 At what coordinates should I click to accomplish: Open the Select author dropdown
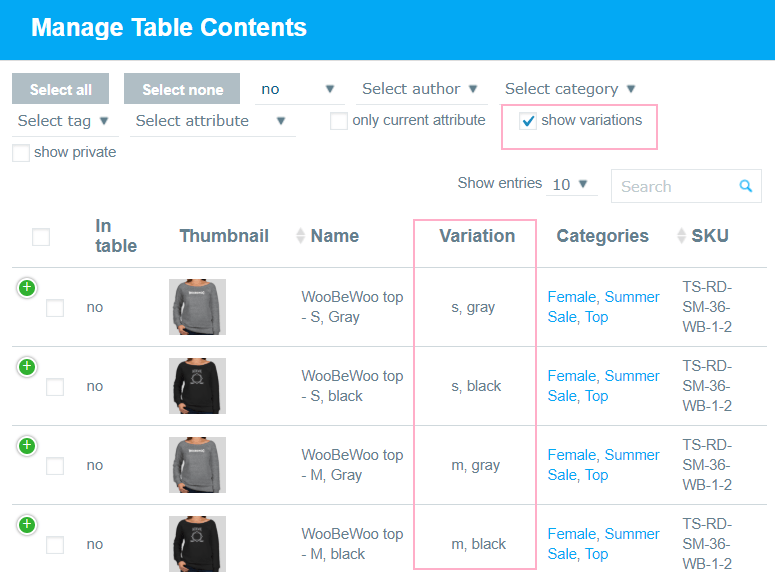click(x=421, y=89)
